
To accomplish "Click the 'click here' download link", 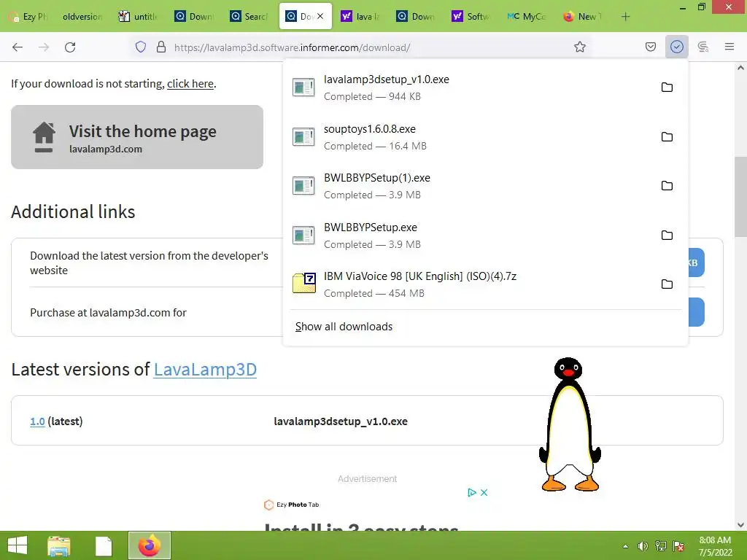I will click(190, 84).
